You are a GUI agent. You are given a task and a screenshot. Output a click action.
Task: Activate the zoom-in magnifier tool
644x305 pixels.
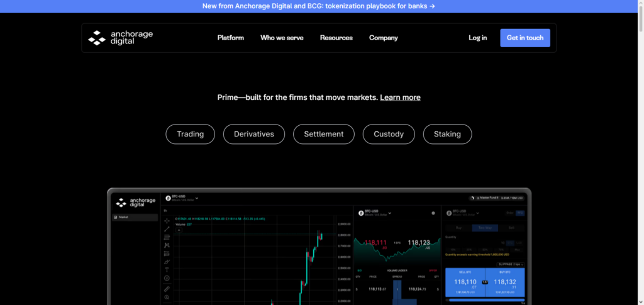tap(167, 297)
